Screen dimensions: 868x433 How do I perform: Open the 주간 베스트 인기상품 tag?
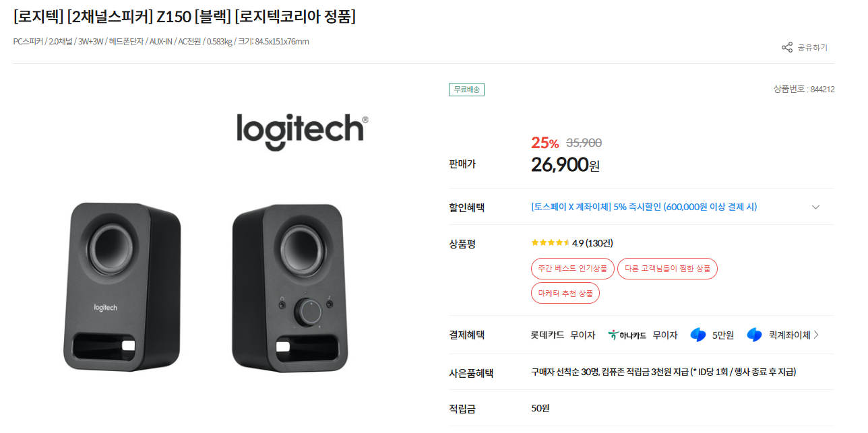click(x=572, y=269)
